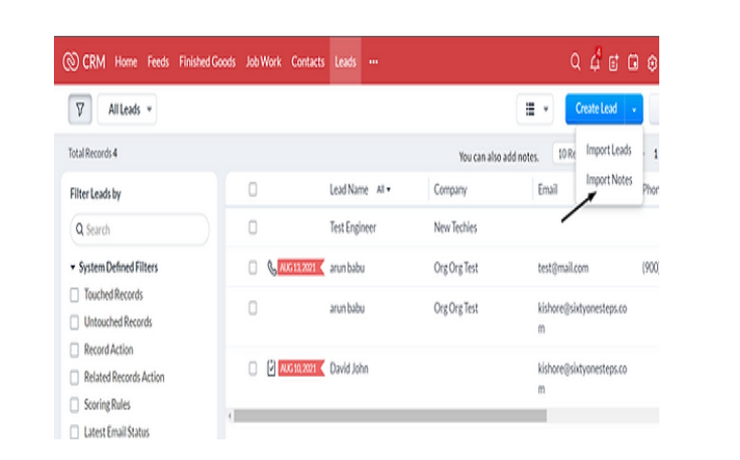Open the All Leads view dropdown
Screen dimensions: 740x460
[127, 109]
